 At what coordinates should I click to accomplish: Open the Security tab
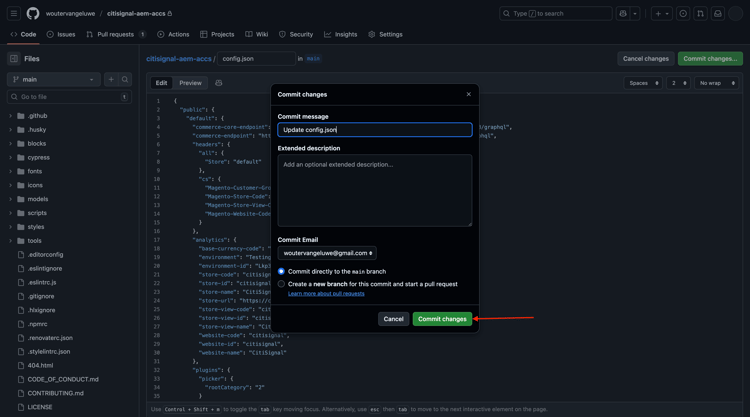click(x=296, y=34)
